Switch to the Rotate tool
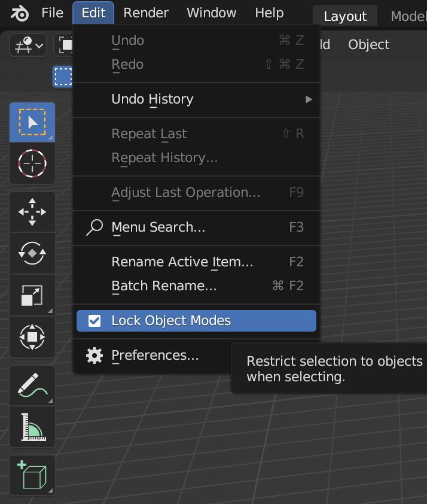The width and height of the screenshot is (427, 504). click(x=32, y=253)
